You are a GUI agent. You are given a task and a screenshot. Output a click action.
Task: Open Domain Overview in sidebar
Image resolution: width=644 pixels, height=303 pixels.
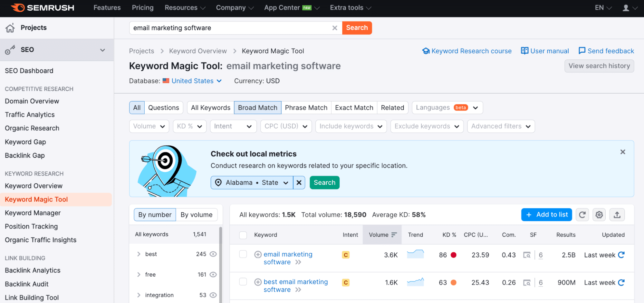(x=32, y=101)
